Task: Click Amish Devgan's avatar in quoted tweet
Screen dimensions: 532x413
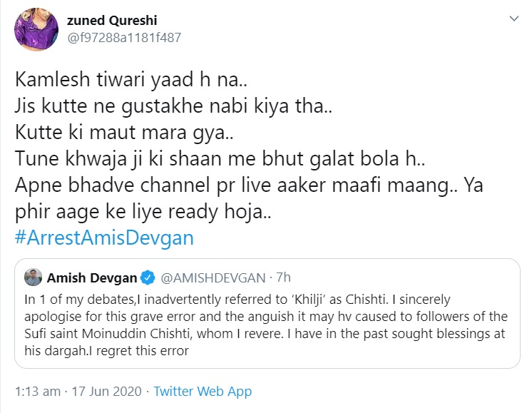Action: point(32,277)
